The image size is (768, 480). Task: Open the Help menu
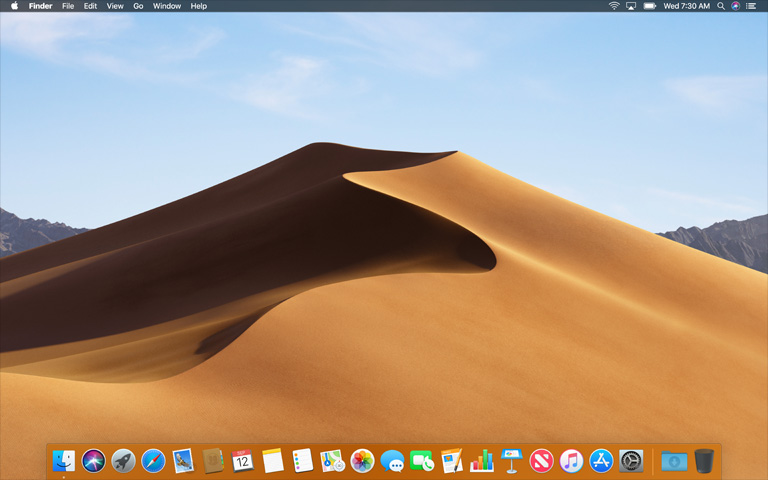coord(198,6)
